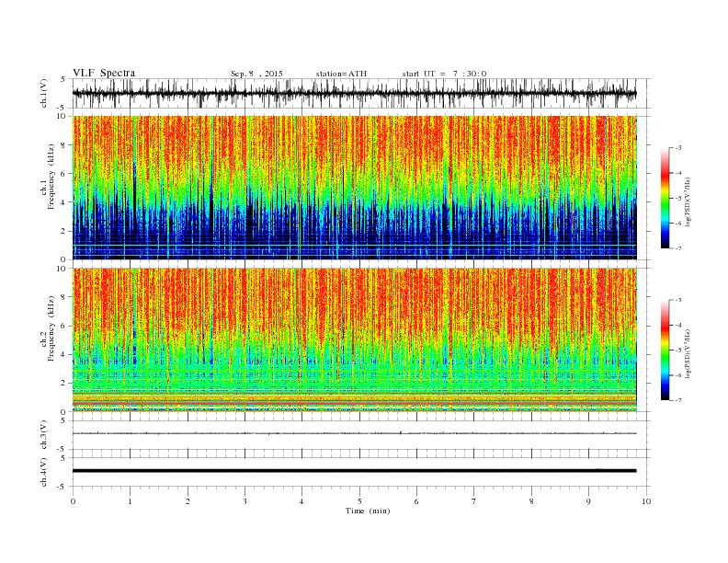Viewport: 728px width, 563px height.
Task: Click the ch.1 color bar "log(PSD)(V²/Hz)" label
Action: [x=688, y=201]
